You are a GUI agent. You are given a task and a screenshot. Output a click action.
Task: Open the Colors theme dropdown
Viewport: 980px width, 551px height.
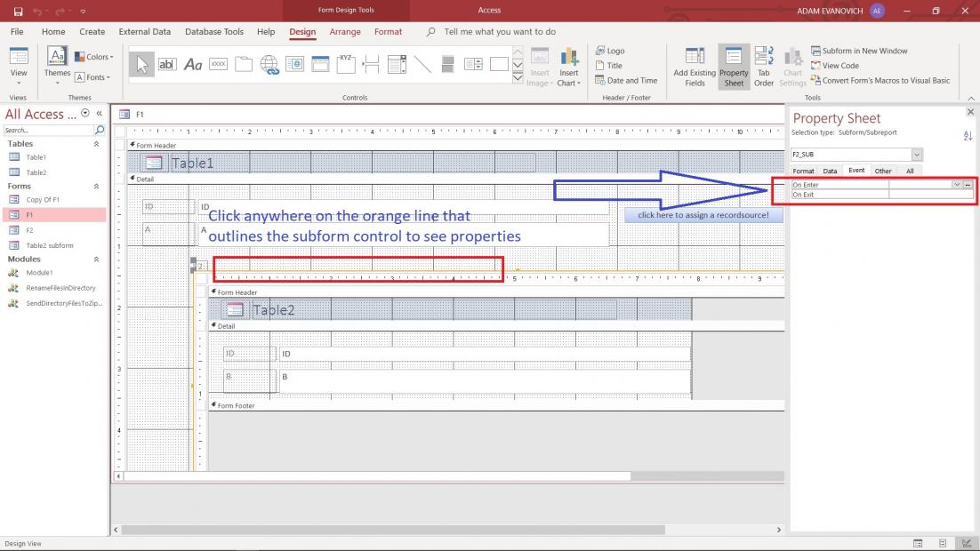(x=94, y=57)
